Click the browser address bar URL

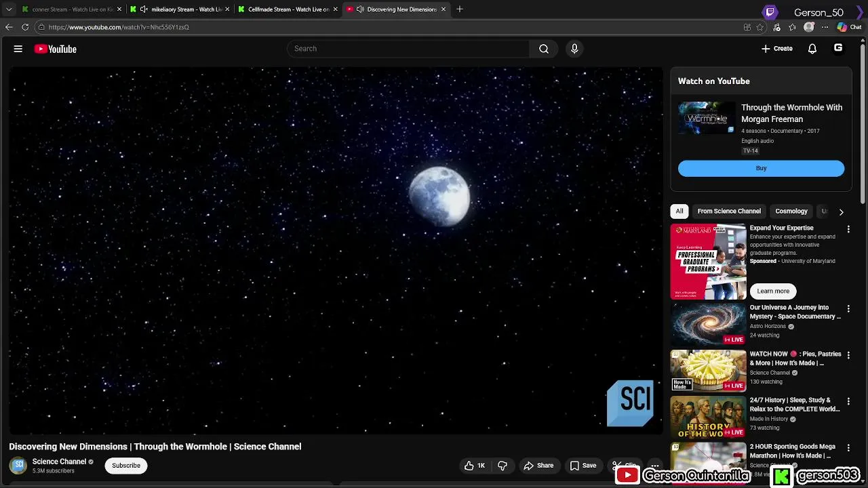[119, 27]
